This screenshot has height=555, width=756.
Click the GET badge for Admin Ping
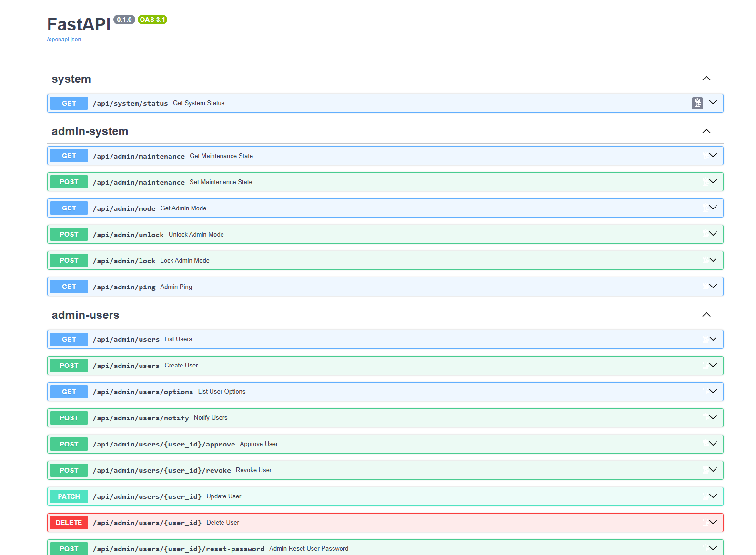pos(69,287)
